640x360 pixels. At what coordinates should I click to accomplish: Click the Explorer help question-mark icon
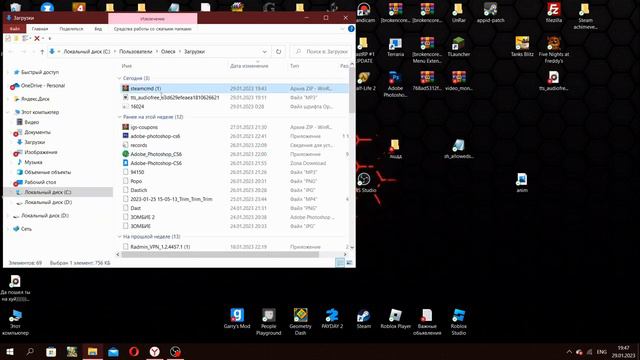pyautogui.click(x=351, y=29)
